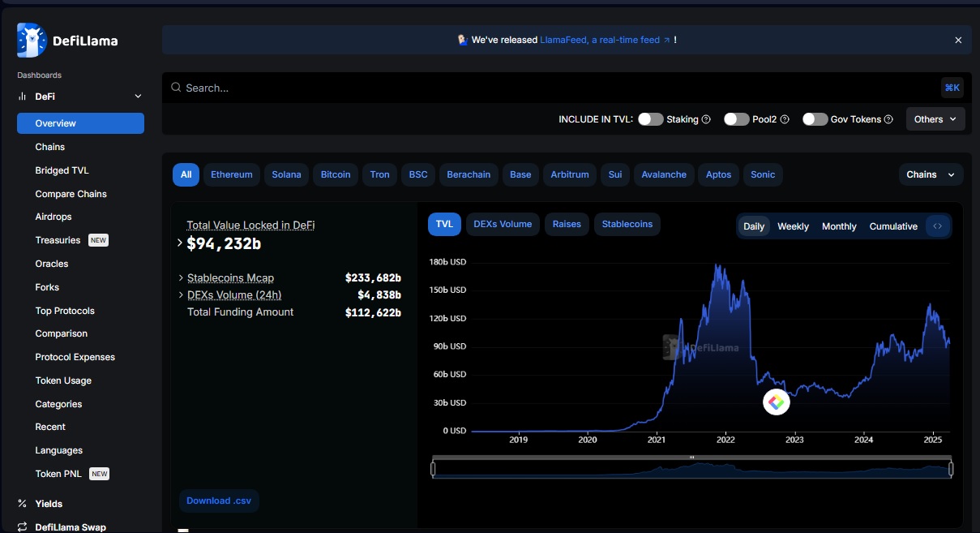The width and height of the screenshot is (980, 533).
Task: Click the DefiLlama Swap arrows icon
Action: (x=23, y=527)
